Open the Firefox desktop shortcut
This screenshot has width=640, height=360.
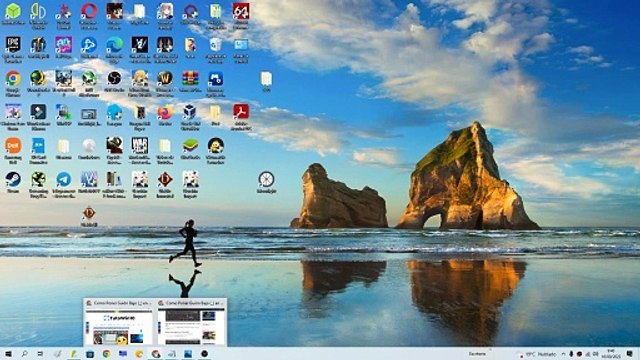[165, 112]
